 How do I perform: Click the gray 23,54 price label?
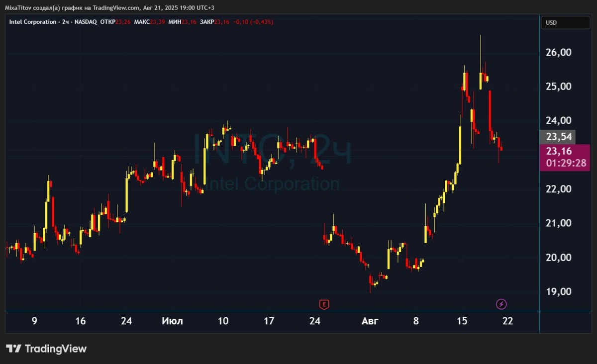[558, 137]
